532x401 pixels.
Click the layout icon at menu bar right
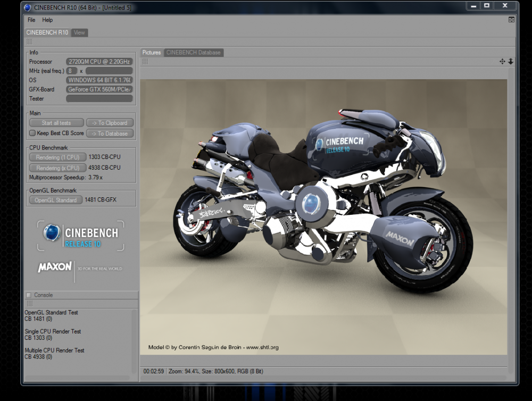click(511, 20)
